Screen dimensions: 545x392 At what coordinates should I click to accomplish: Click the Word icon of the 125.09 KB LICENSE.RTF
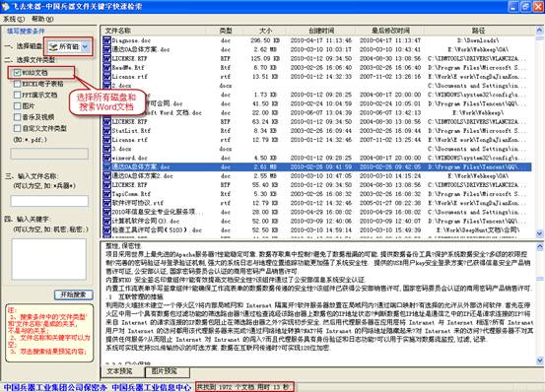[x=106, y=59]
